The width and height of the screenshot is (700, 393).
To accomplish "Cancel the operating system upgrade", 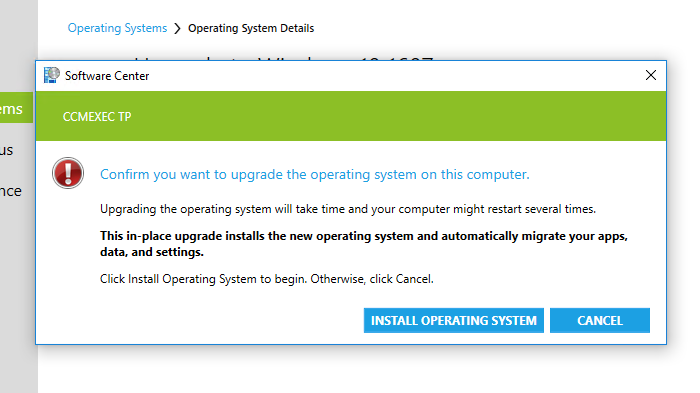I will pyautogui.click(x=600, y=320).
